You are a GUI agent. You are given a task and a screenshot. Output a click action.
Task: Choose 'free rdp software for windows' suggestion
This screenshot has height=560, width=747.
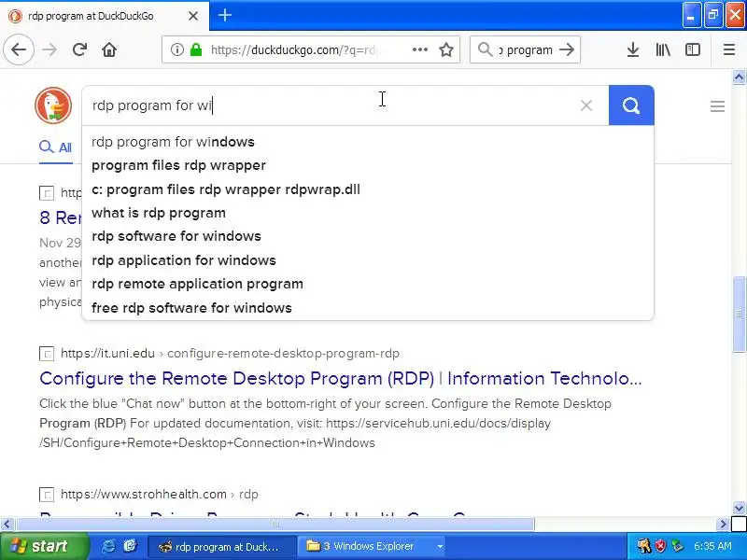click(x=368, y=308)
